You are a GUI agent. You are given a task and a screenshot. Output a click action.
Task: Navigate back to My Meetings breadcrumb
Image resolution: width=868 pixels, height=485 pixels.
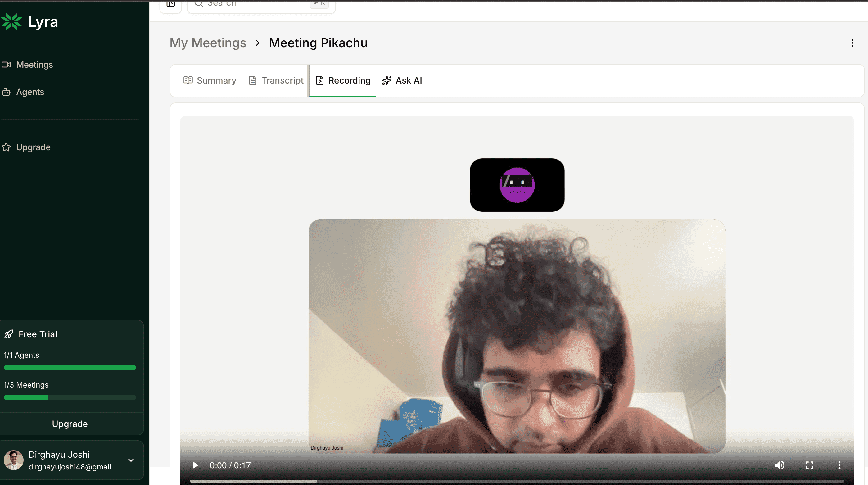click(x=208, y=43)
